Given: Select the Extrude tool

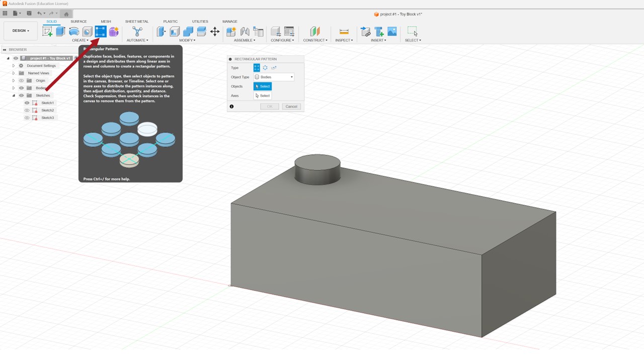Looking at the screenshot, I should pos(61,32).
